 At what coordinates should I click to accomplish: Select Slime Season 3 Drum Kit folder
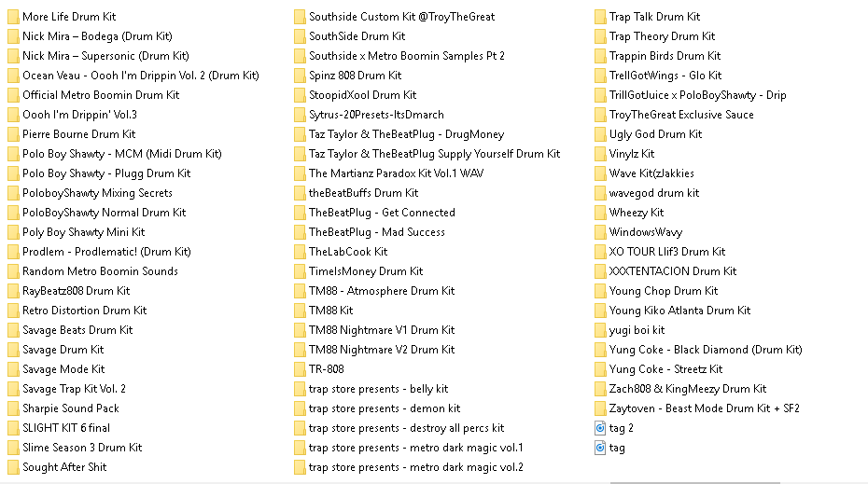(x=75, y=448)
